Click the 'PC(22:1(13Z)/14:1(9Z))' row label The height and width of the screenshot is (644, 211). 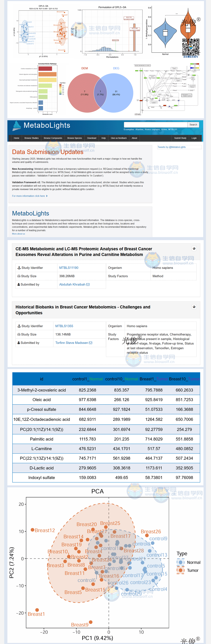(x=42, y=458)
